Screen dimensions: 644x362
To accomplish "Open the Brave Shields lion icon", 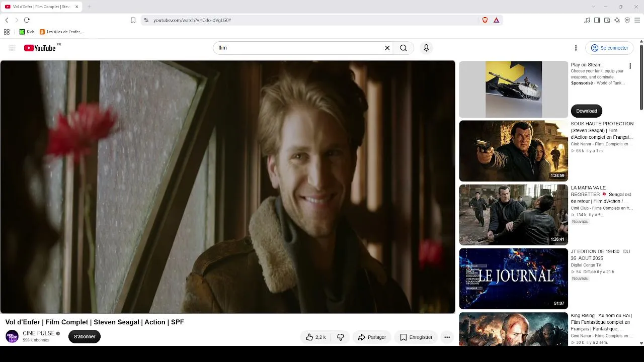I will click(485, 20).
